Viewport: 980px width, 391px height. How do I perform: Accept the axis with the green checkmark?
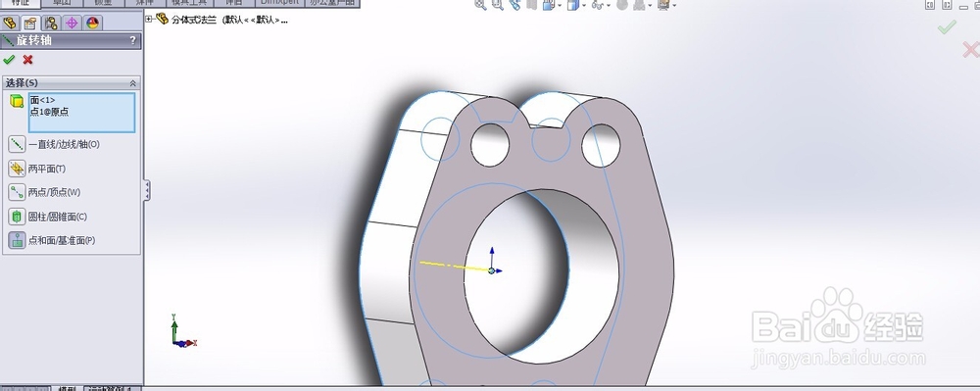(x=9, y=60)
